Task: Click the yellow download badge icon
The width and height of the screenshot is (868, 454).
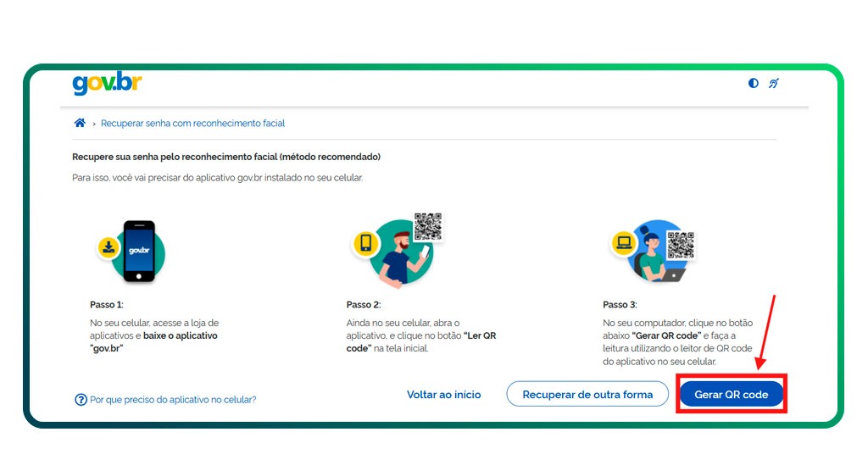Action: 108,247
